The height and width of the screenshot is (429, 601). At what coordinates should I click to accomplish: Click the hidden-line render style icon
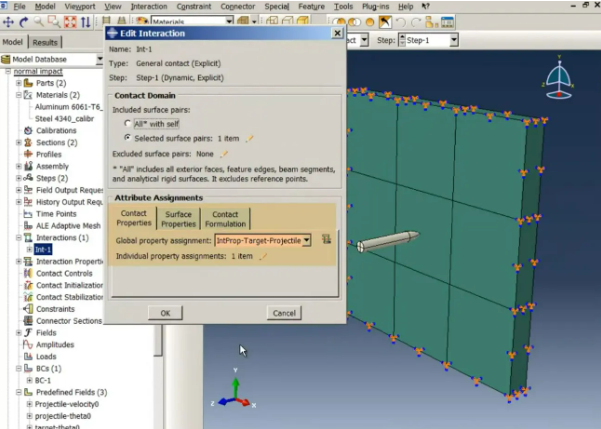[x=287, y=21]
